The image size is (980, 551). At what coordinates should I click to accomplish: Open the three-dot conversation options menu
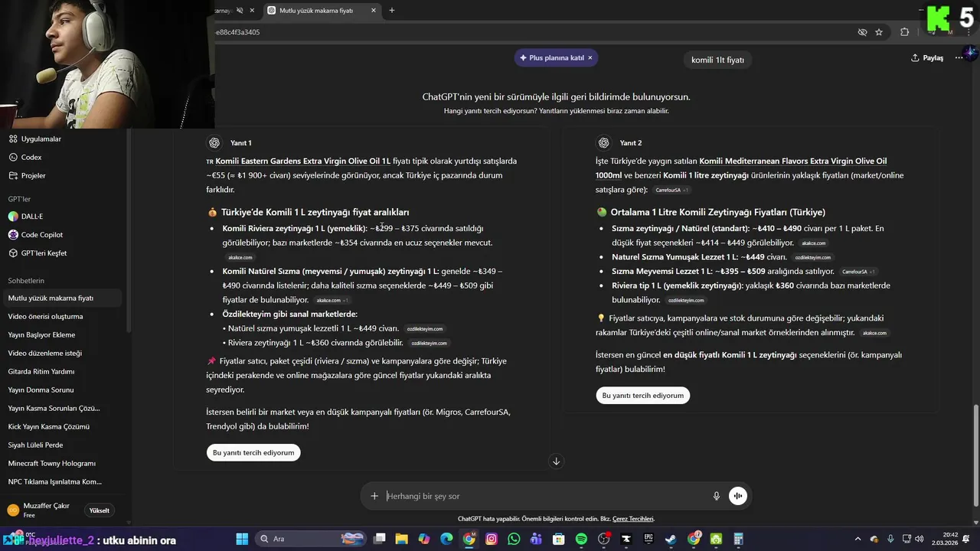pyautogui.click(x=959, y=58)
